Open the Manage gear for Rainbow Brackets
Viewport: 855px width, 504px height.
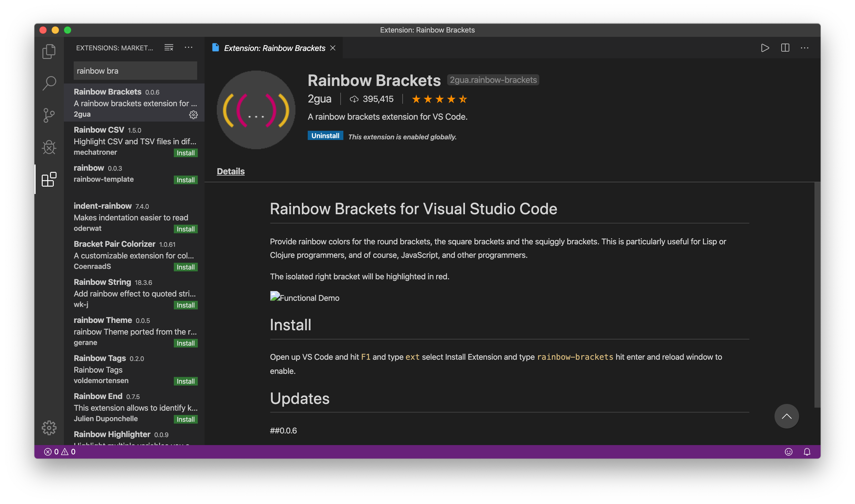193,115
